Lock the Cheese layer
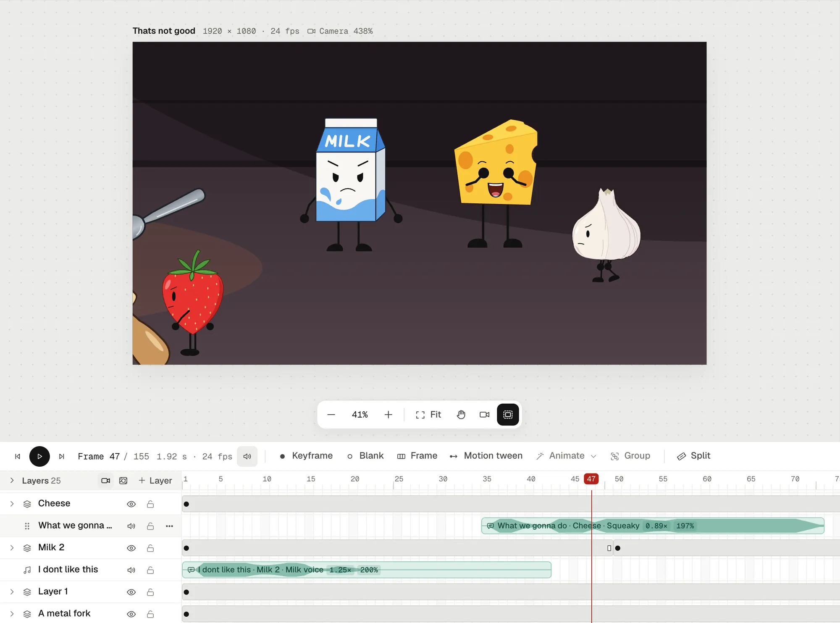The width and height of the screenshot is (840, 623). pos(150,504)
